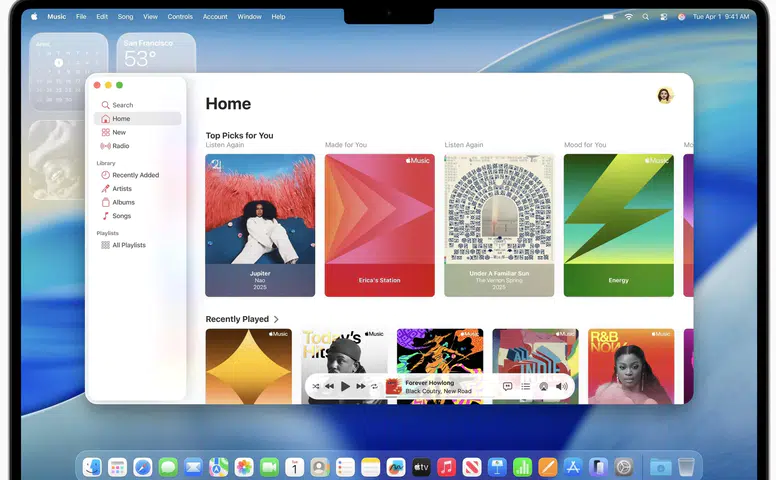Go to Radio in the sidebar
Viewport: 776px width, 480px height.
click(115, 146)
